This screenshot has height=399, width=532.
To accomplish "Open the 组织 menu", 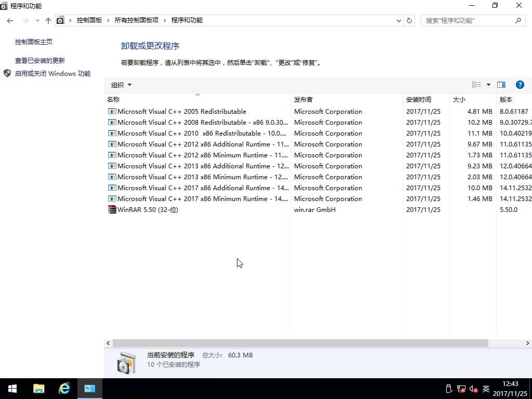I will point(121,85).
